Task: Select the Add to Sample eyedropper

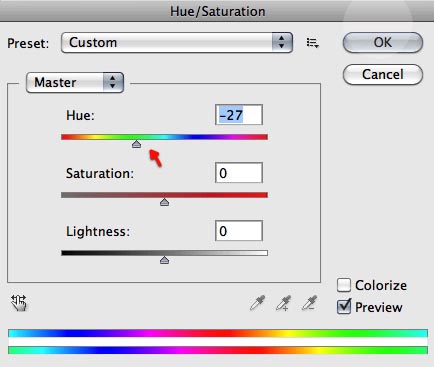Action: point(284,303)
